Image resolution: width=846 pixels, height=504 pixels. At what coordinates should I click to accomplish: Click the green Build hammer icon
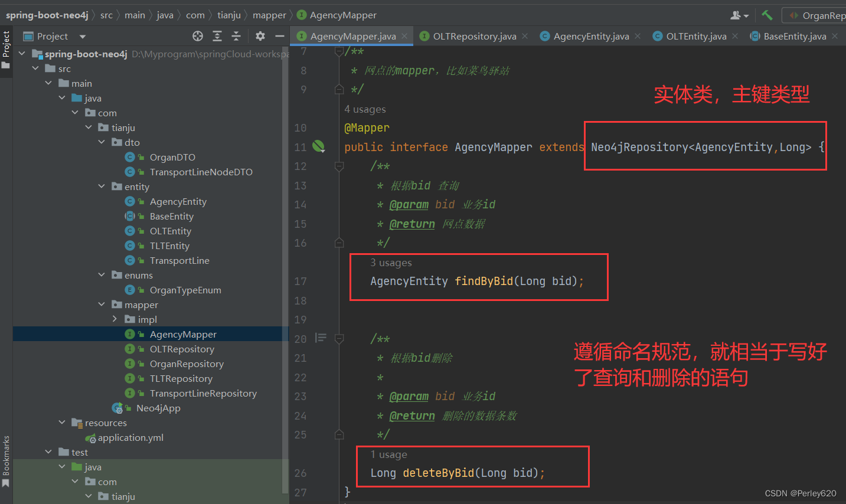pyautogui.click(x=767, y=15)
